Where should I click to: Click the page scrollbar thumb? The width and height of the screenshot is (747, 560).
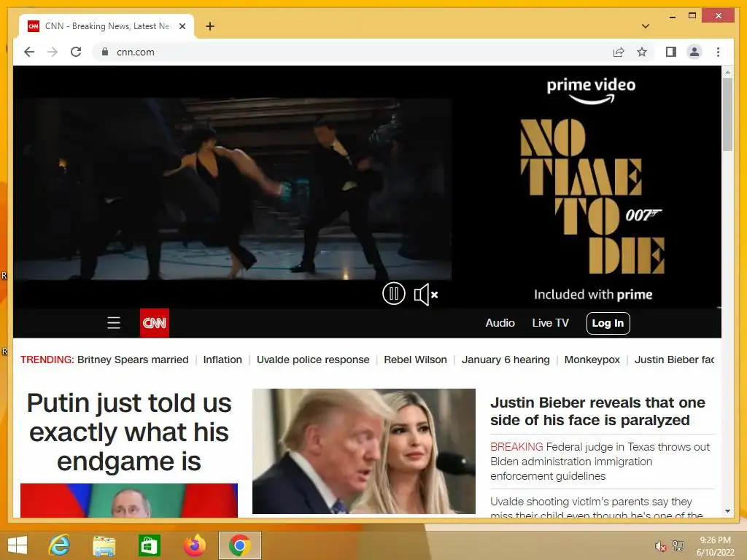727,114
